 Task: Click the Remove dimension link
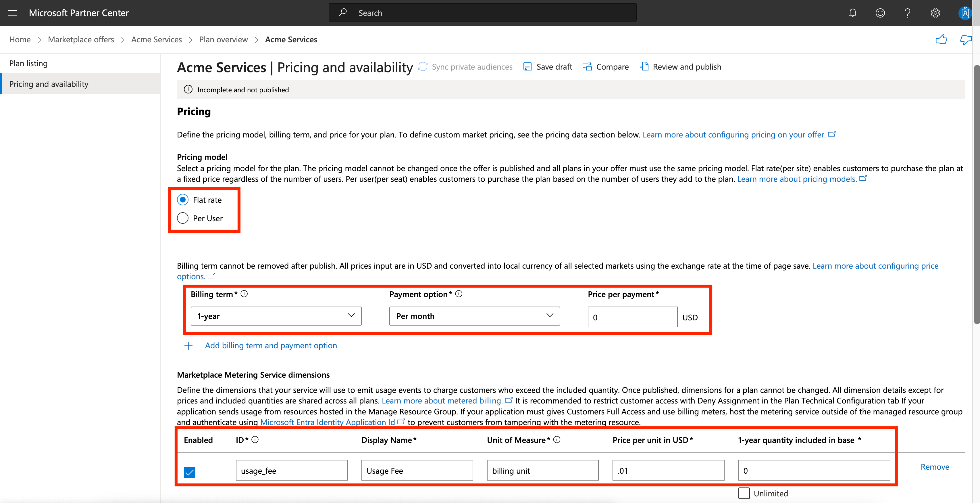coord(936,466)
